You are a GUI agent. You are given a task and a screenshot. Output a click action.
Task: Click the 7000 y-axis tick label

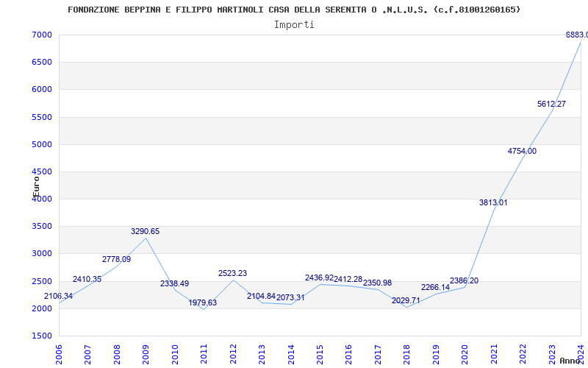(42, 35)
